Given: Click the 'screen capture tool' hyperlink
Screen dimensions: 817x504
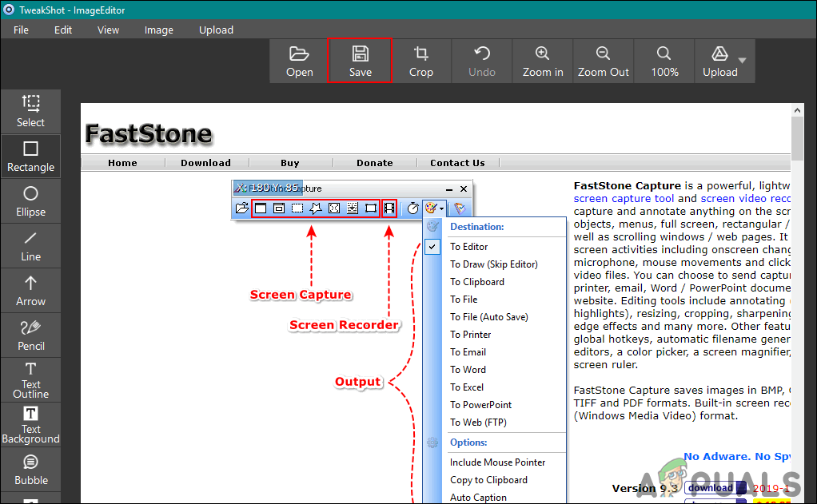Looking at the screenshot, I should 624,198.
